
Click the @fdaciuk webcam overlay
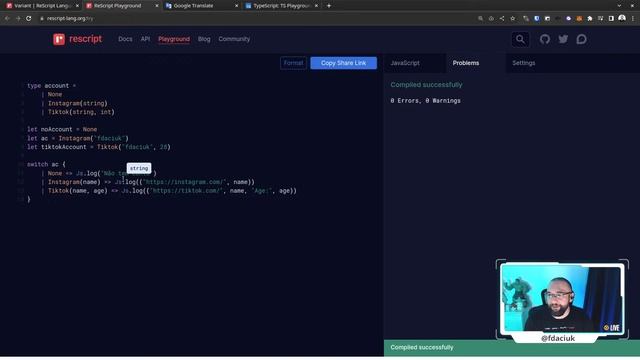pos(562,300)
